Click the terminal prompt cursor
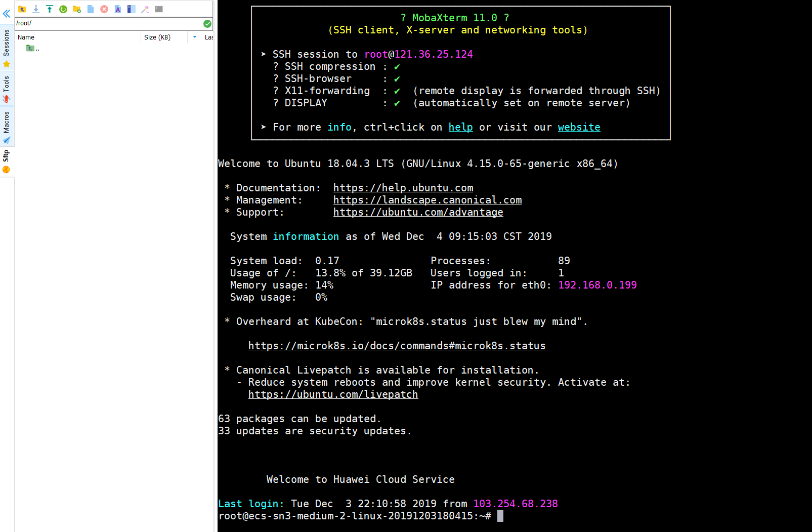Viewport: 812px width, 532px height. 500,516
